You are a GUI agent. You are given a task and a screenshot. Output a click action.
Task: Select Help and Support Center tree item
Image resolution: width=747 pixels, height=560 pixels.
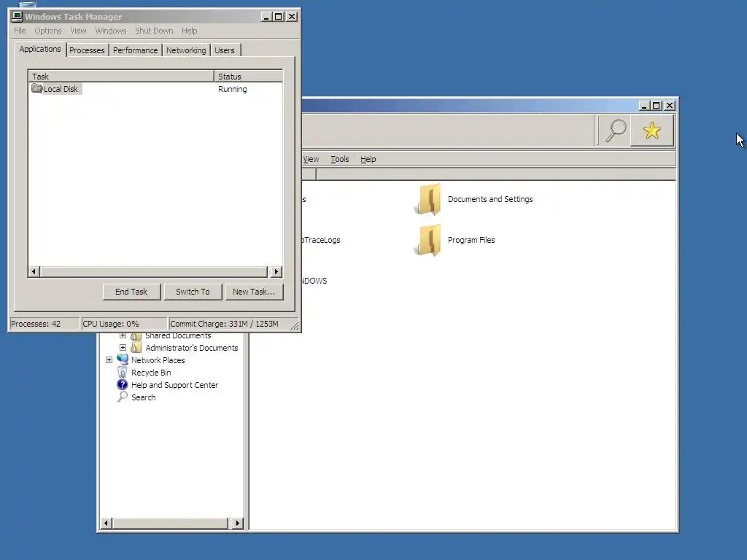click(x=175, y=385)
